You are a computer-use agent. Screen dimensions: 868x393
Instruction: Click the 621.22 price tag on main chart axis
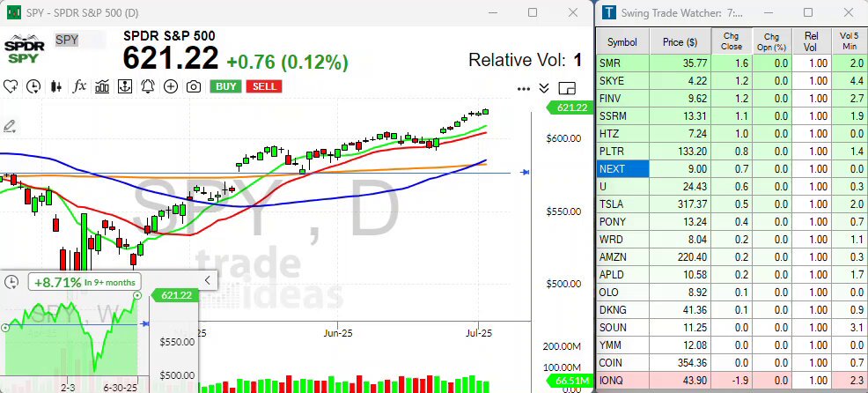568,108
